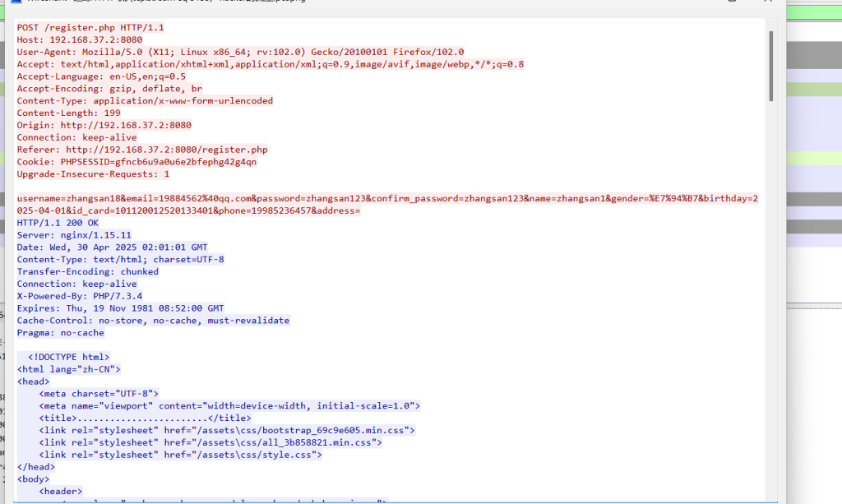The height and width of the screenshot is (504, 842).
Task: Click the meta viewport tag line
Action: tap(229, 405)
